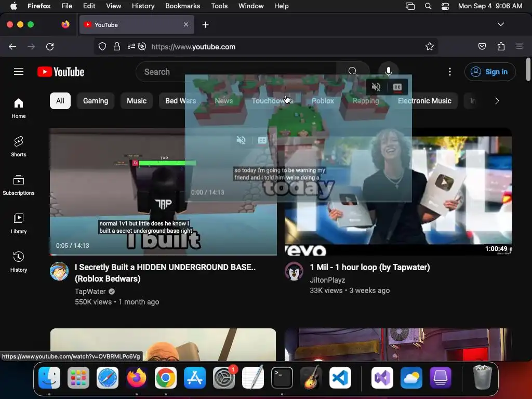Open macOS Control Center toggles
The image size is (532, 399).
[x=445, y=6]
